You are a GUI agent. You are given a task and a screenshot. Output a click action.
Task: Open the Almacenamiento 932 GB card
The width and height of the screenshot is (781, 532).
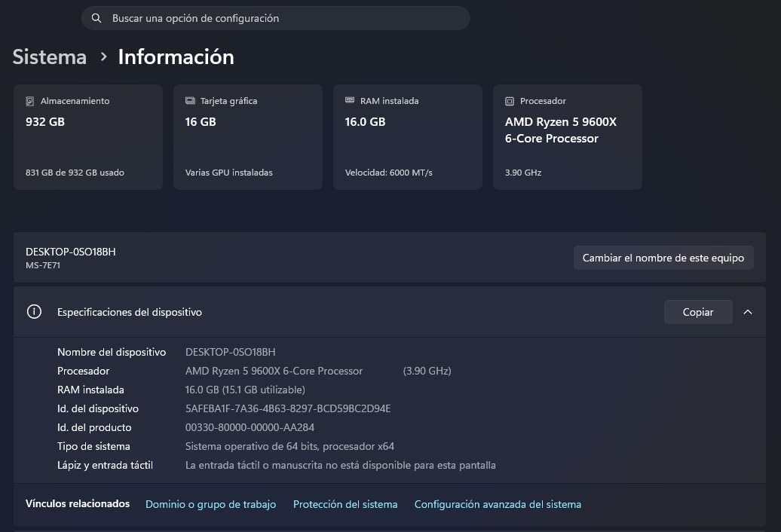88,137
